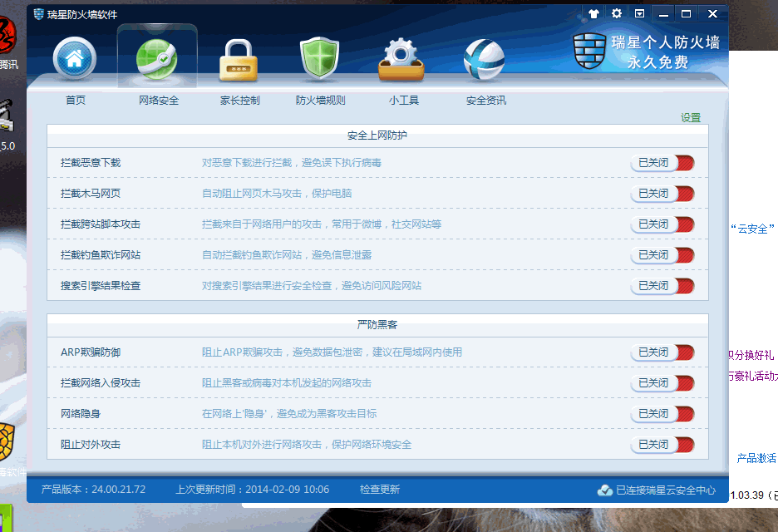Open the Tools gear toolbox icon
Viewport: 778px width, 532px height.
pyautogui.click(x=401, y=60)
